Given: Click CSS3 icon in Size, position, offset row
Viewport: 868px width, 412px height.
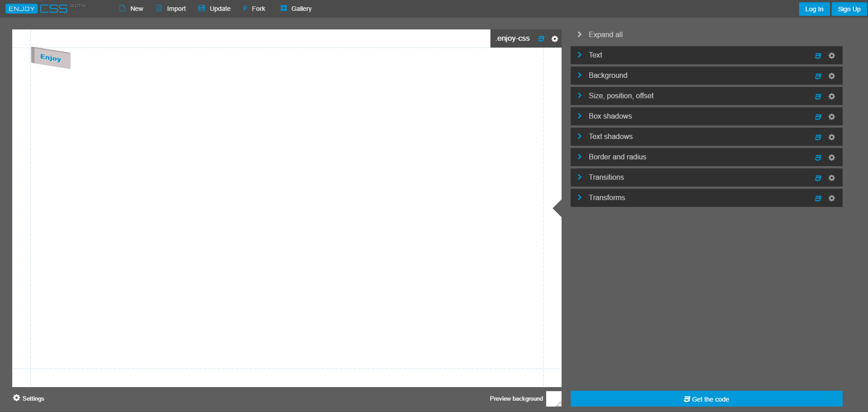Looking at the screenshot, I should click(x=818, y=96).
